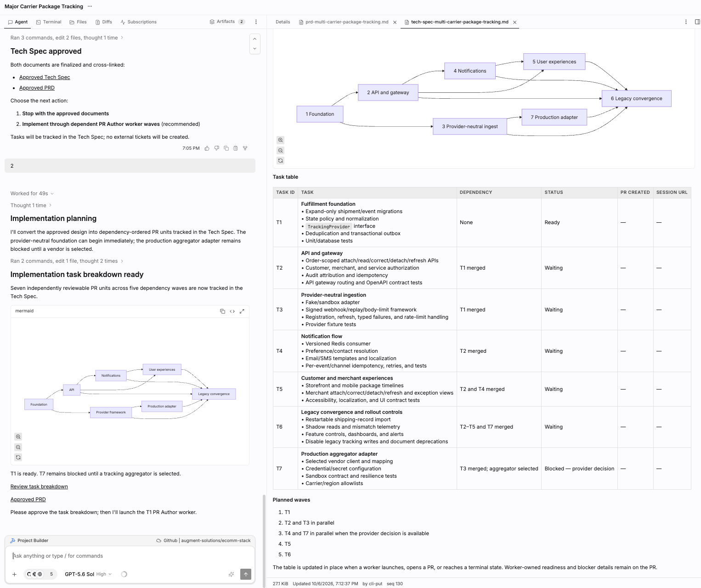The image size is (701, 588).
Task: Open the Subscriptions tab
Action: coord(139,22)
